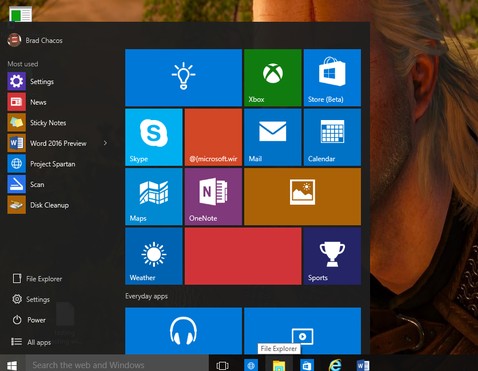Open the Music headphones tile
478x371 pixels.
183,331
